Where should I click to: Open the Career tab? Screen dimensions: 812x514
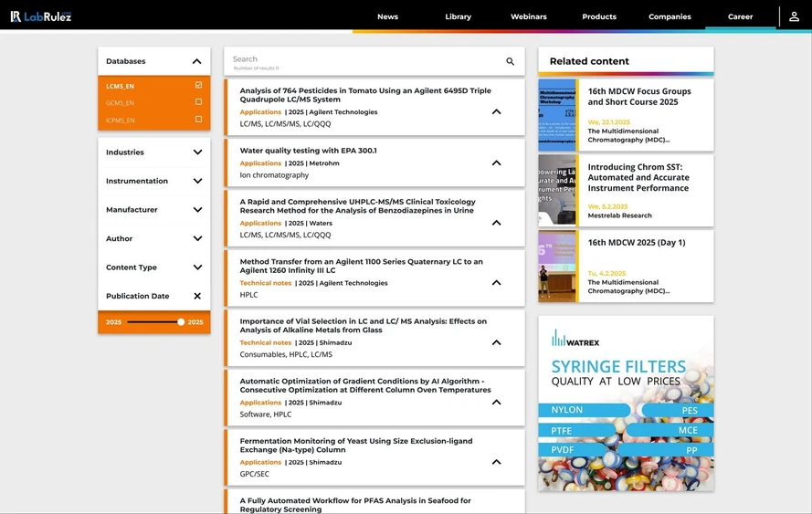[x=740, y=16]
